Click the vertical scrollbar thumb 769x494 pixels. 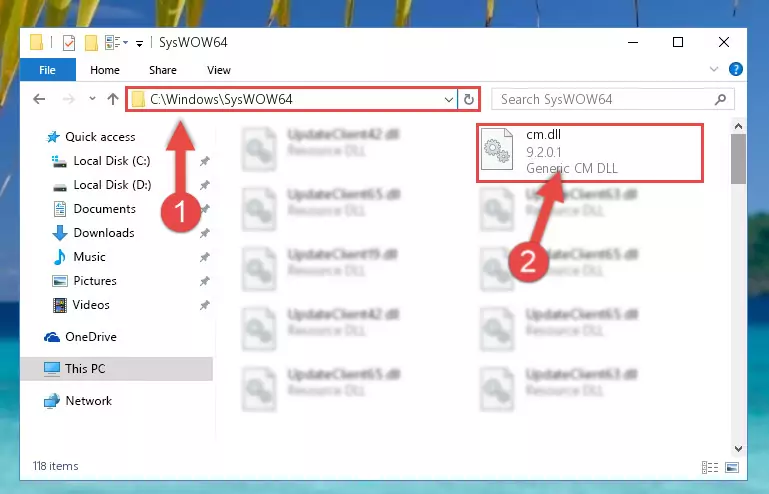click(738, 159)
